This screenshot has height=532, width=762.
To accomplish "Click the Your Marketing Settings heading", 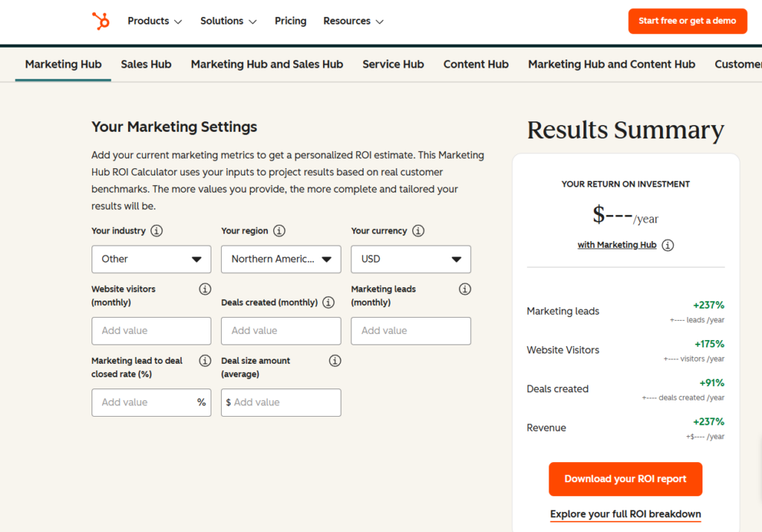I will 174,126.
